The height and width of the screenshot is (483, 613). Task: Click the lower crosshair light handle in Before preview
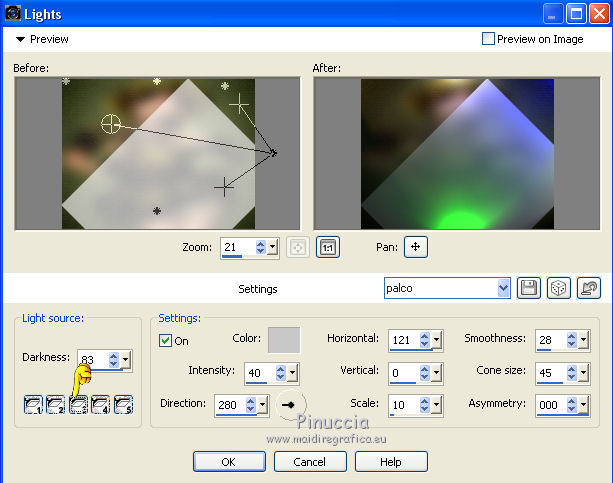(x=224, y=187)
